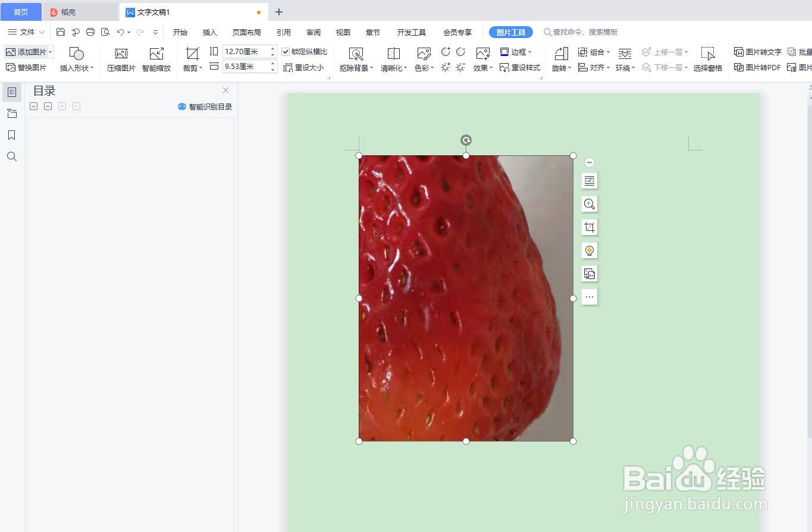Switch to the 首页 home tab
The width and height of the screenshot is (812, 532).
point(21,12)
